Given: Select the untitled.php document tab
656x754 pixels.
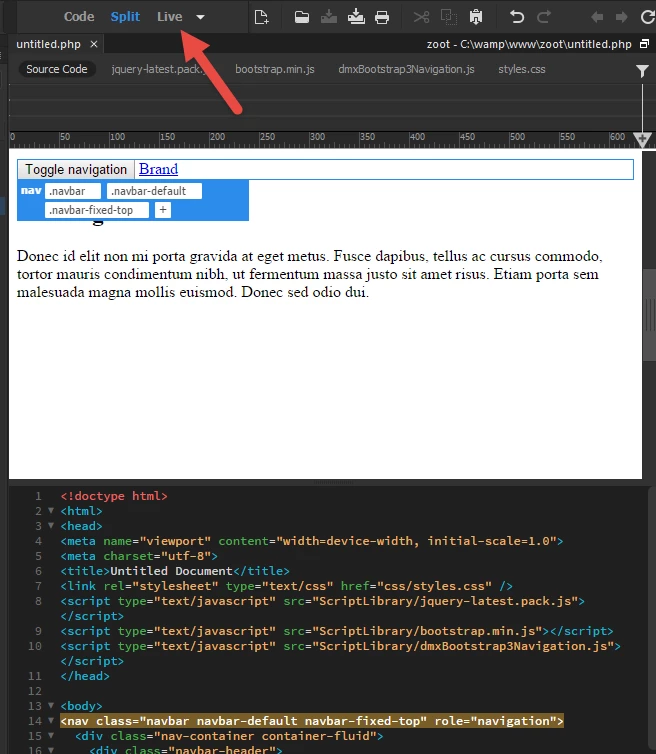Looking at the screenshot, I should pyautogui.click(x=48, y=44).
